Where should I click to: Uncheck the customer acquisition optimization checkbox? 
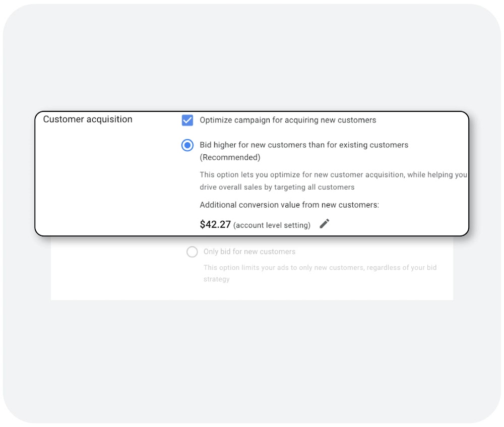[x=187, y=120]
